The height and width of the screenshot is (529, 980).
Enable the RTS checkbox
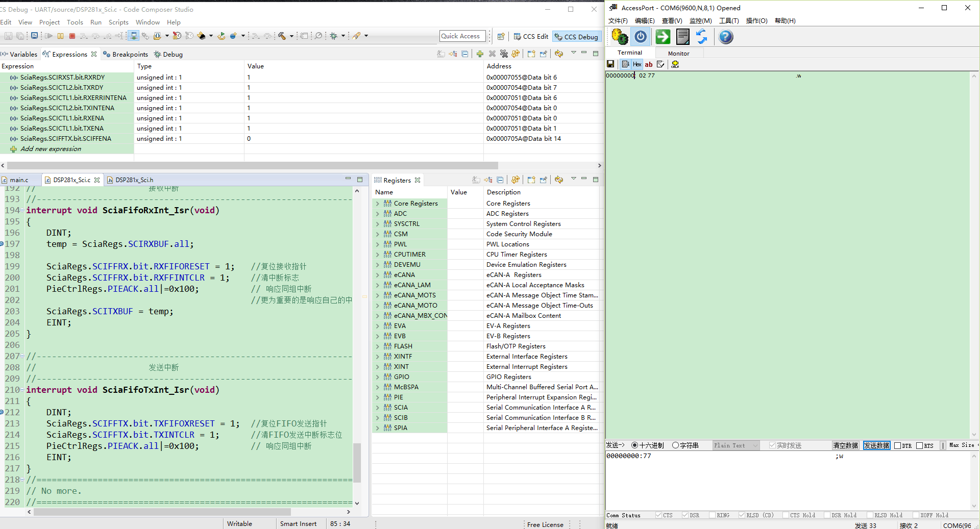(919, 445)
